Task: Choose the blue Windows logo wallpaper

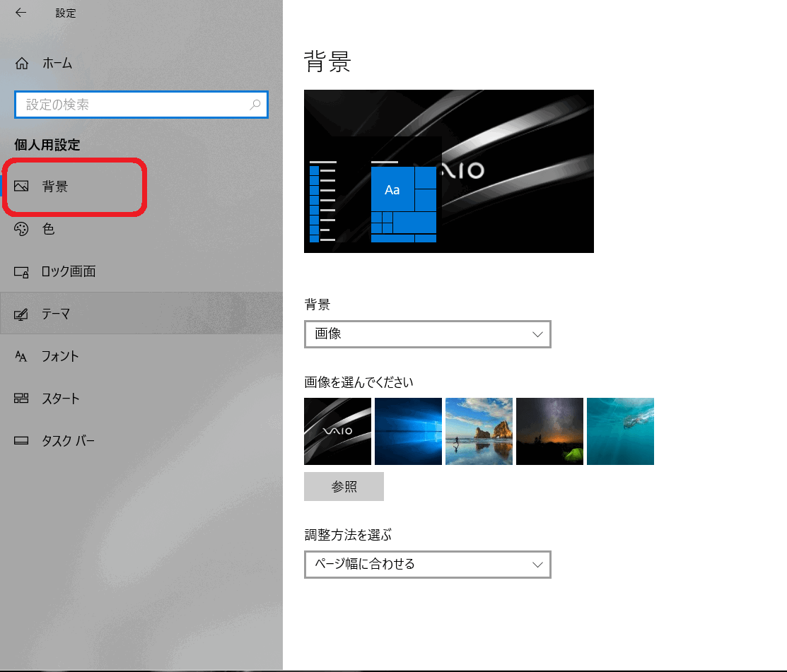Action: click(409, 431)
